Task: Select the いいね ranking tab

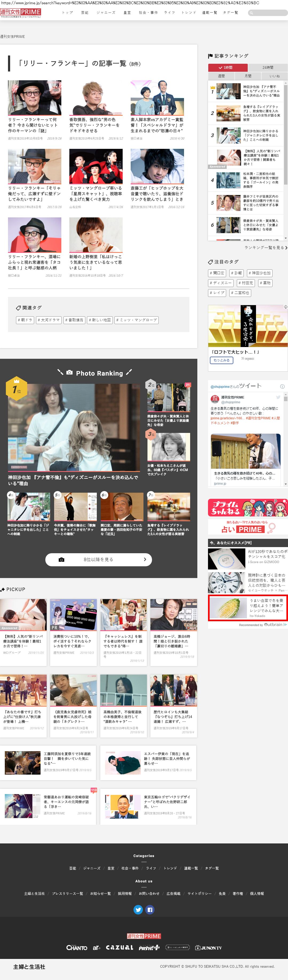Action: click(274, 76)
